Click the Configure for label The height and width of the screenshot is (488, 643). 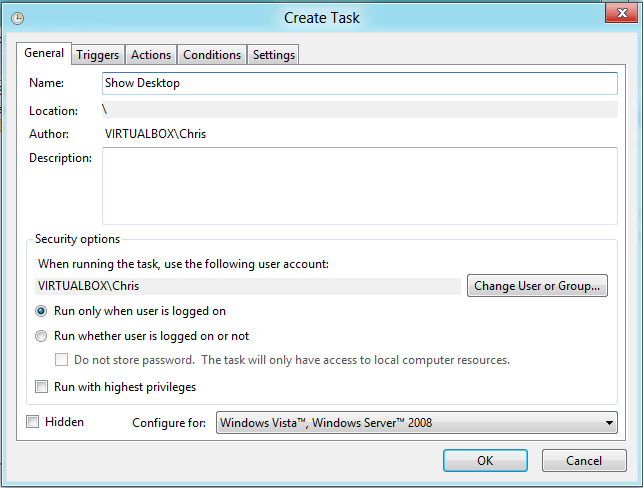tap(169, 423)
